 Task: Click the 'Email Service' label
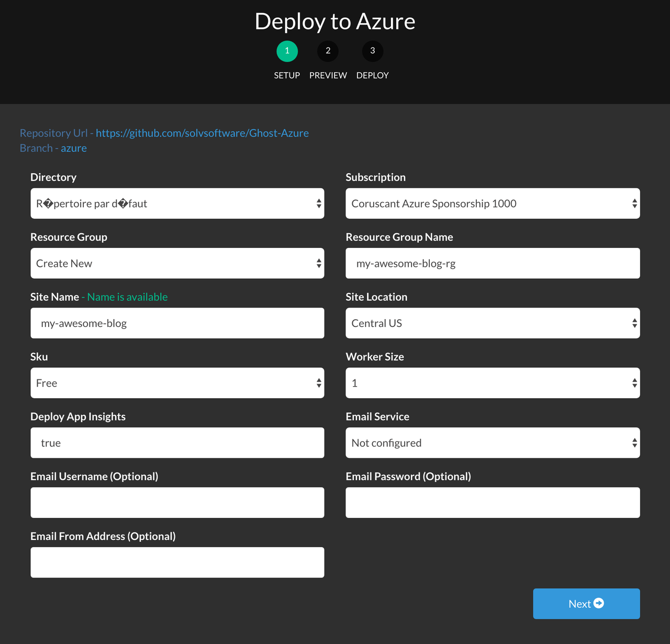[x=377, y=416]
